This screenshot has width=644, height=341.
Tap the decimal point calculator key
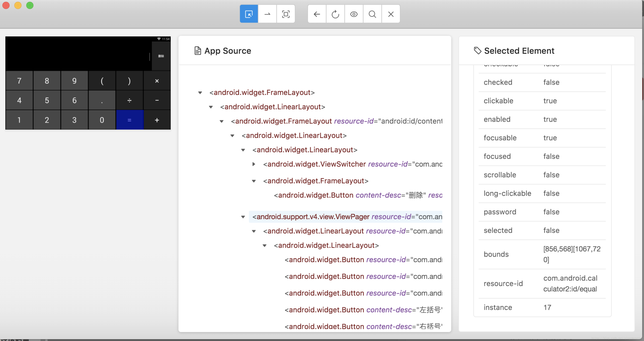tap(102, 100)
